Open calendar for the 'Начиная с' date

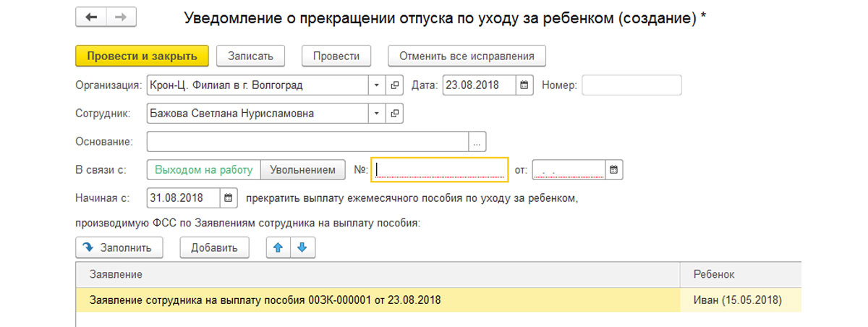pyautogui.click(x=229, y=198)
